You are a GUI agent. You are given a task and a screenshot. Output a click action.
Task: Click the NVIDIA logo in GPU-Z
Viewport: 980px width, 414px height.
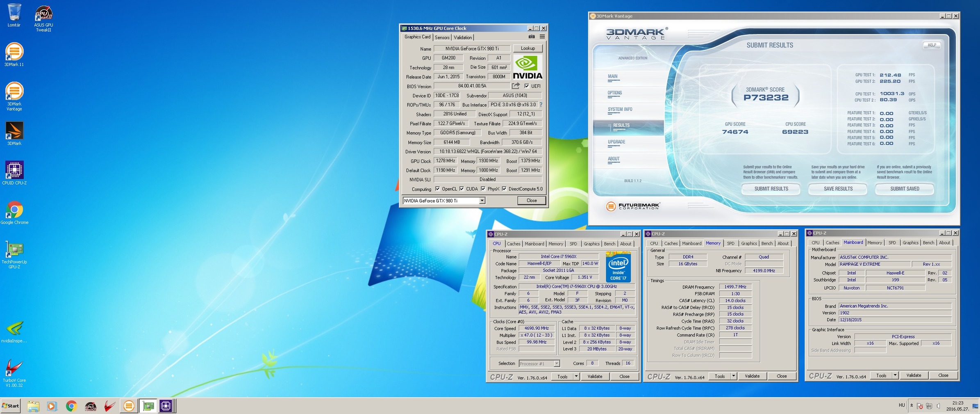(528, 67)
